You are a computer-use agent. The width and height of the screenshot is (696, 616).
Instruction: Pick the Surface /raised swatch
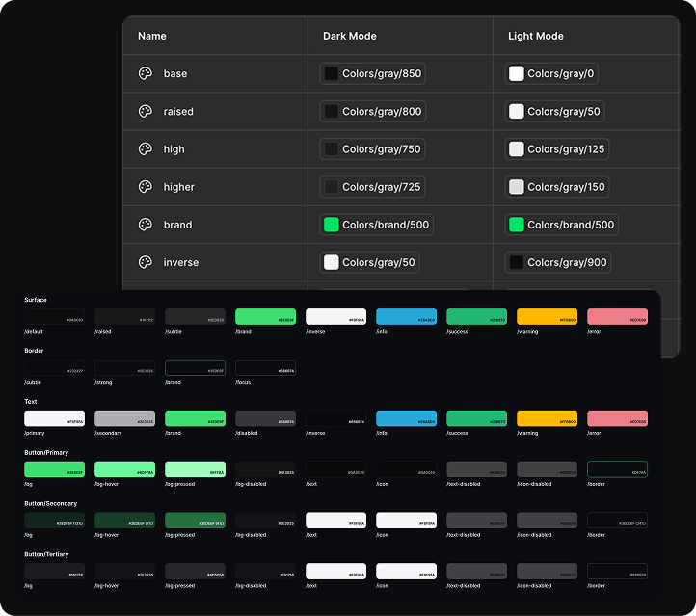pos(124,317)
